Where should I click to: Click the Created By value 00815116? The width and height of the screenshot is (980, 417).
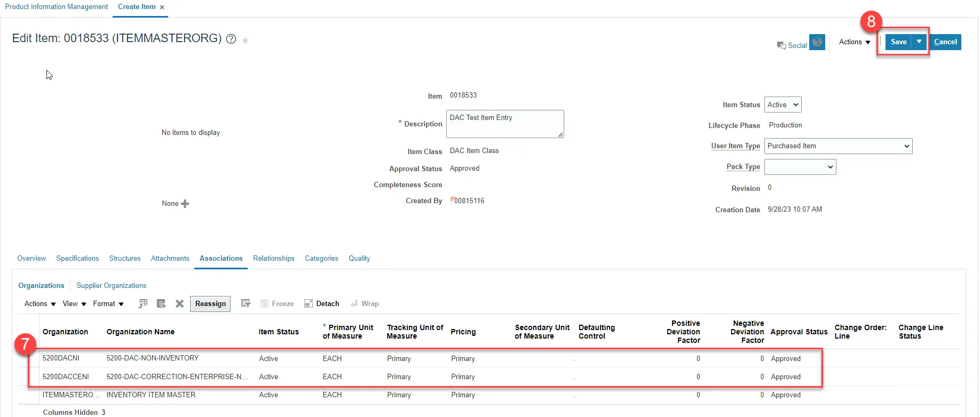pyautogui.click(x=469, y=201)
